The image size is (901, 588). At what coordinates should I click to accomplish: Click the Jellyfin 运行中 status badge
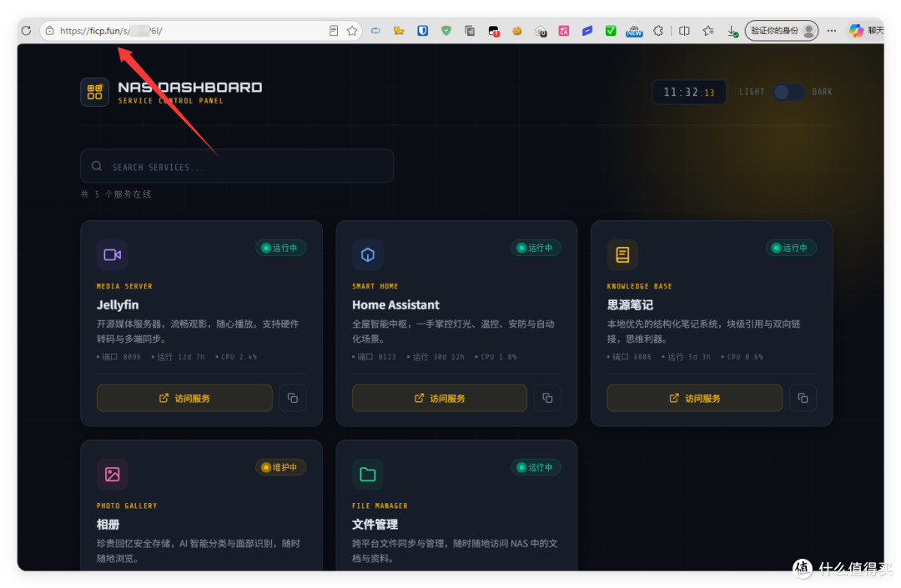pyautogui.click(x=280, y=248)
